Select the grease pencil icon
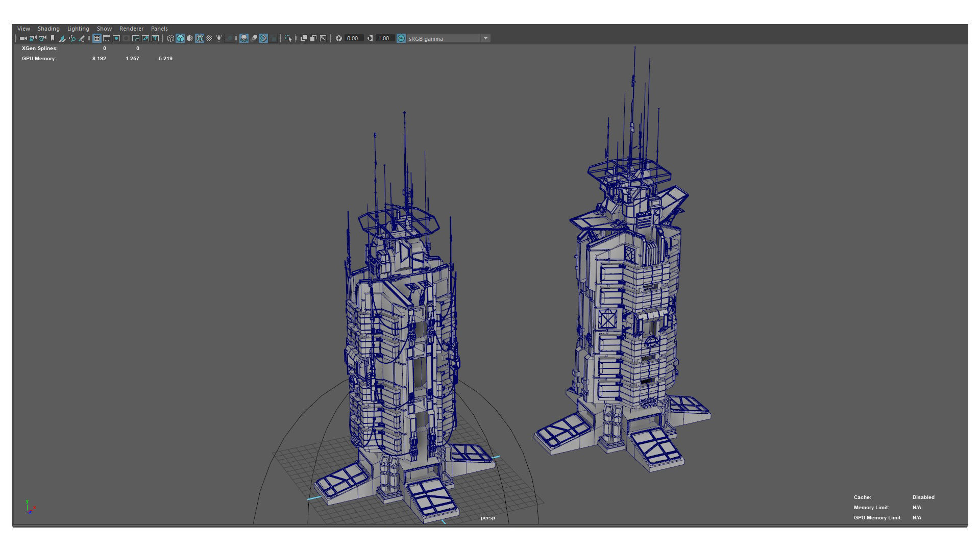Image resolution: width=980 pixels, height=551 pixels. tap(82, 38)
